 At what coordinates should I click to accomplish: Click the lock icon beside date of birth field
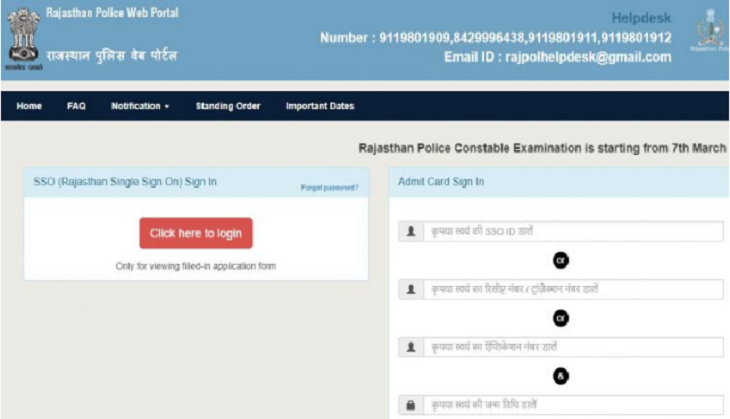pyautogui.click(x=411, y=405)
